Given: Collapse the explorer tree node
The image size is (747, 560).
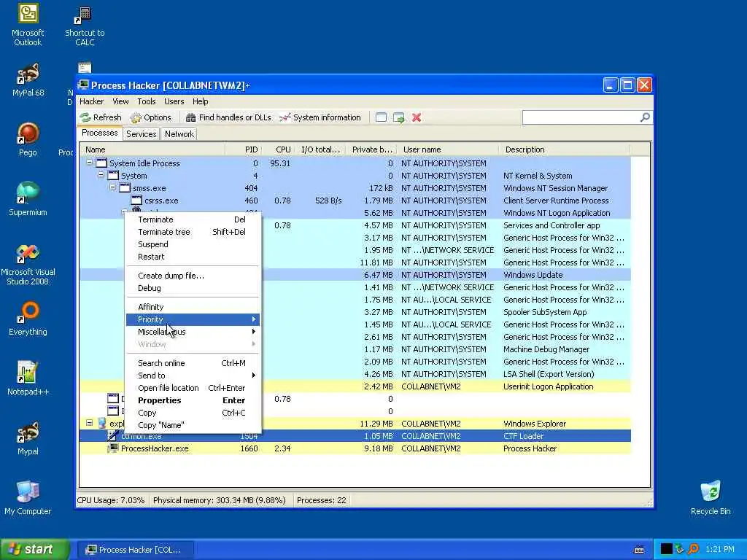Looking at the screenshot, I should pos(89,423).
